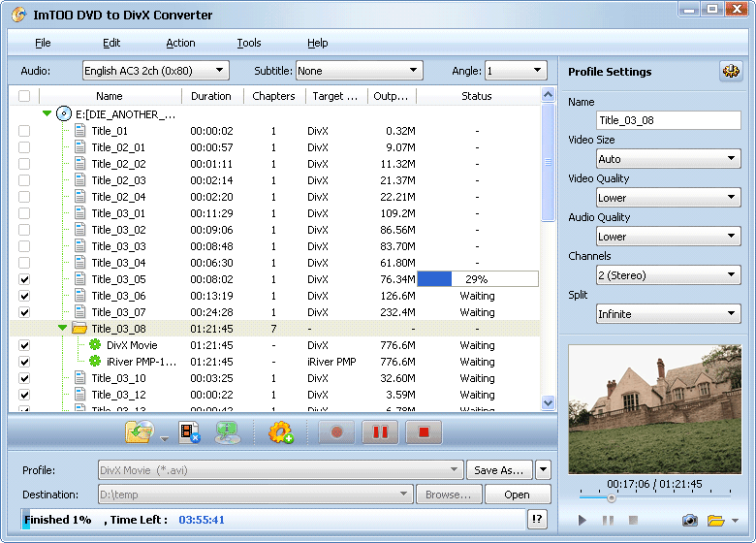This screenshot has width=756, height=543.
Task: Click the red record/rip button
Action: point(336,432)
